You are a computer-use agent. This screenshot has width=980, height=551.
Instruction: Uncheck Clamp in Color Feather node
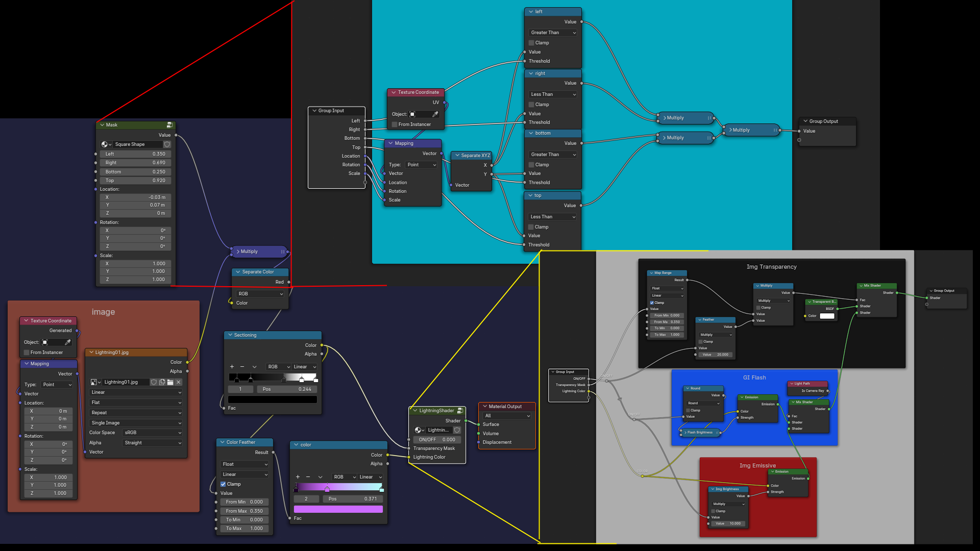click(x=223, y=484)
